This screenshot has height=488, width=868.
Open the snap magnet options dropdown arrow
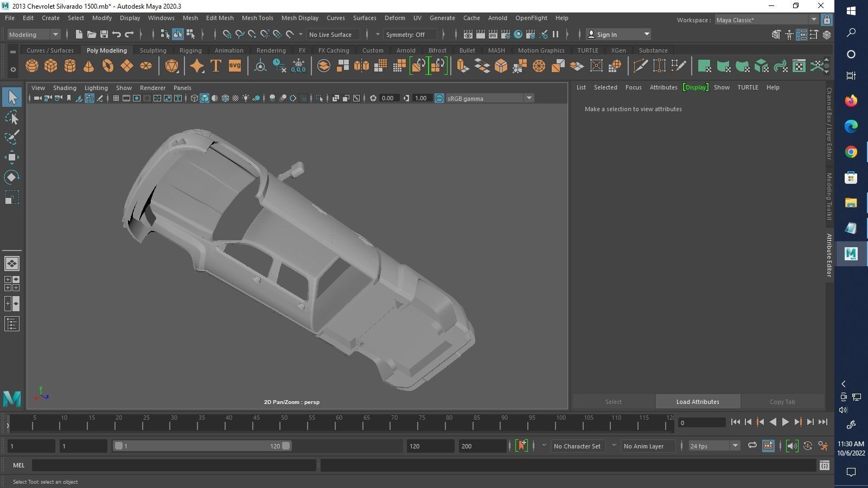[301, 34]
